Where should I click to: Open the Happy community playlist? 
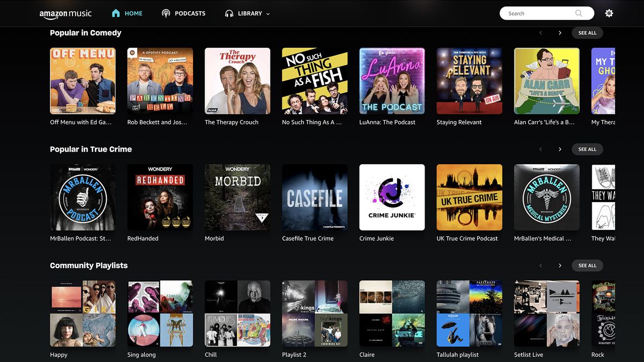click(82, 313)
